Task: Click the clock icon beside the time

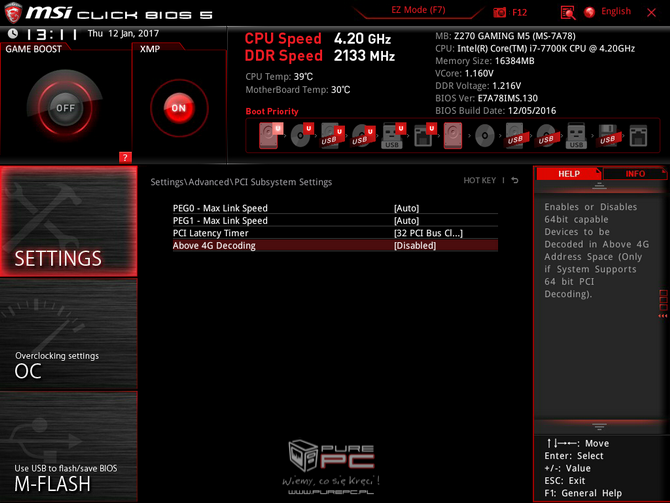Action: tap(13, 33)
